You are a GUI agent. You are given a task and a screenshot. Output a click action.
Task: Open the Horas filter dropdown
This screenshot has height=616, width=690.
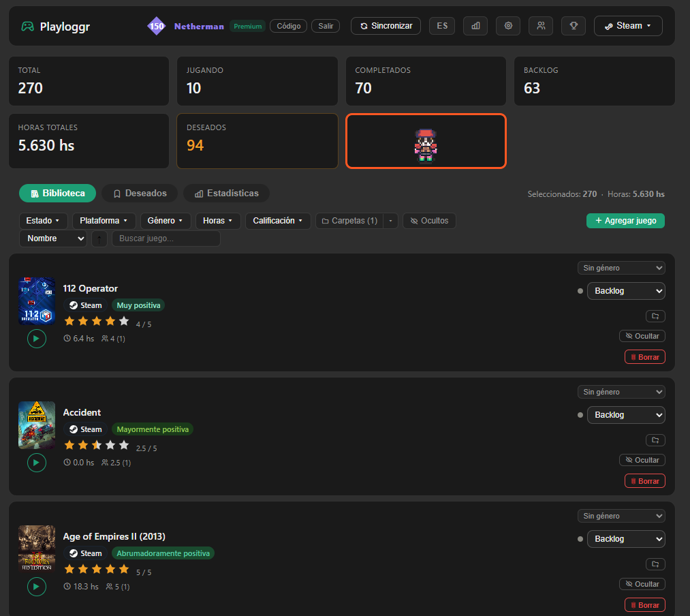(218, 221)
